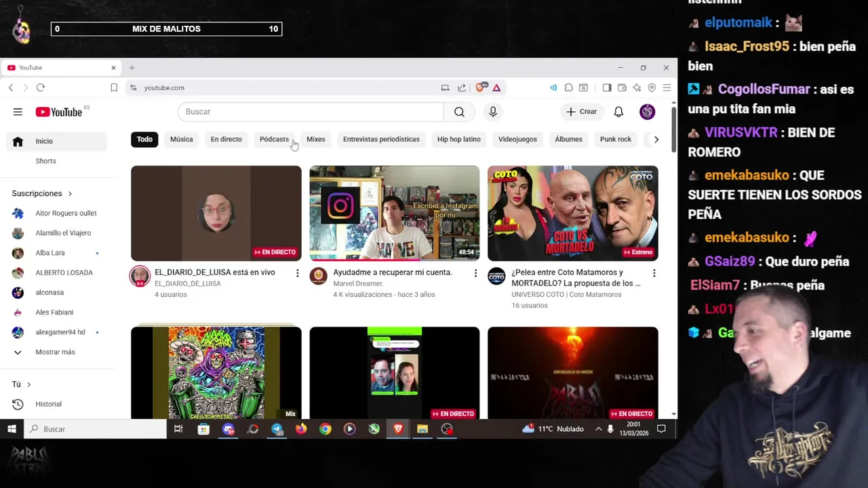
Task: Focus the Buscar search field in YouTube
Action: click(x=311, y=112)
